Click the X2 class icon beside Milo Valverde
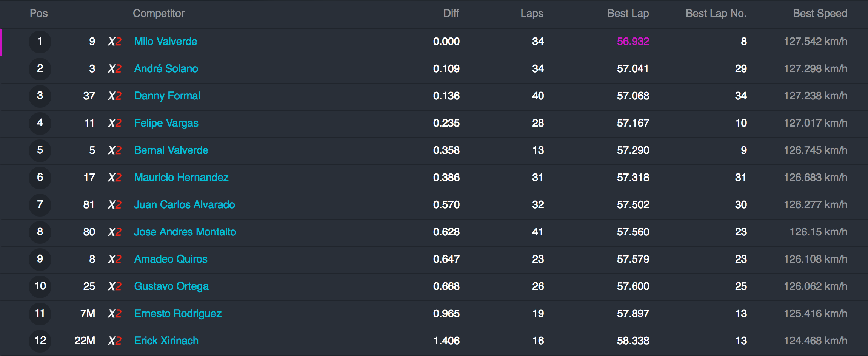The image size is (868, 356). click(x=115, y=42)
